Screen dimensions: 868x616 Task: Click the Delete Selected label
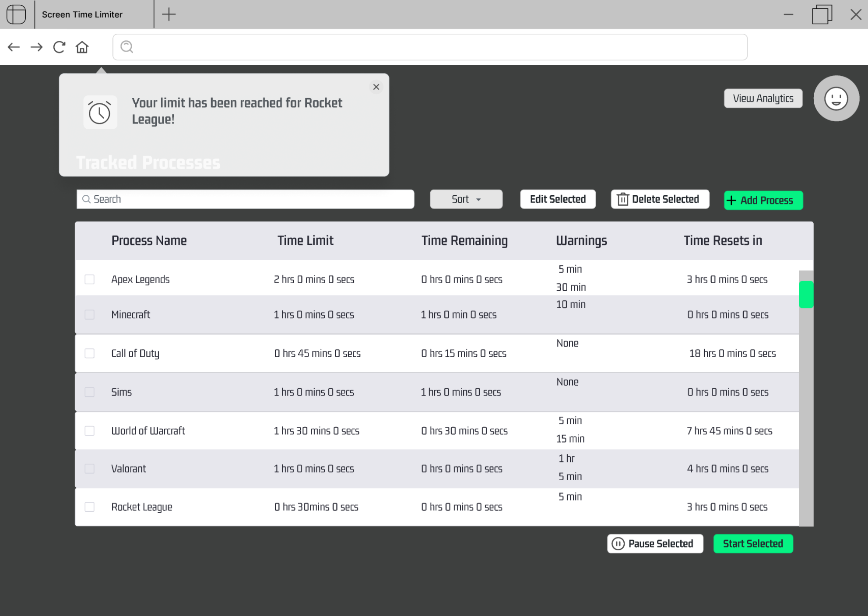[x=665, y=199]
